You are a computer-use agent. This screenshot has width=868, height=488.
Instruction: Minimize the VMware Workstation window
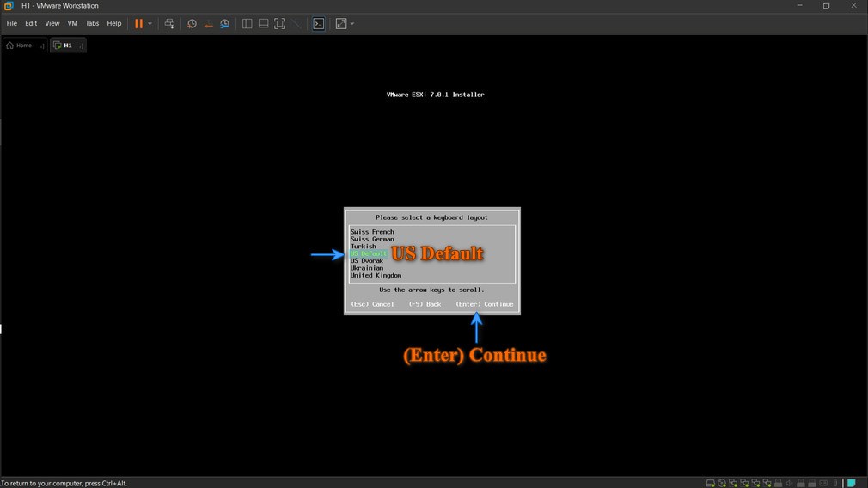click(799, 5)
